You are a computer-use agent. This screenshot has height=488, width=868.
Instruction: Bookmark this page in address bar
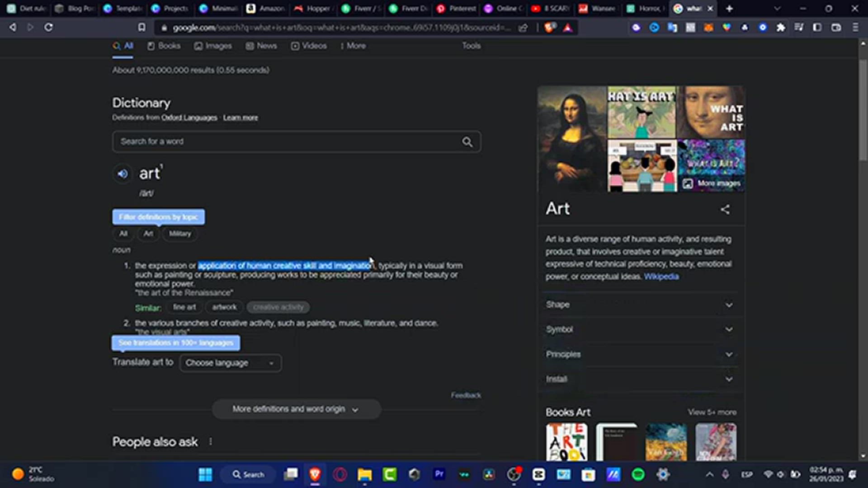[x=142, y=28]
